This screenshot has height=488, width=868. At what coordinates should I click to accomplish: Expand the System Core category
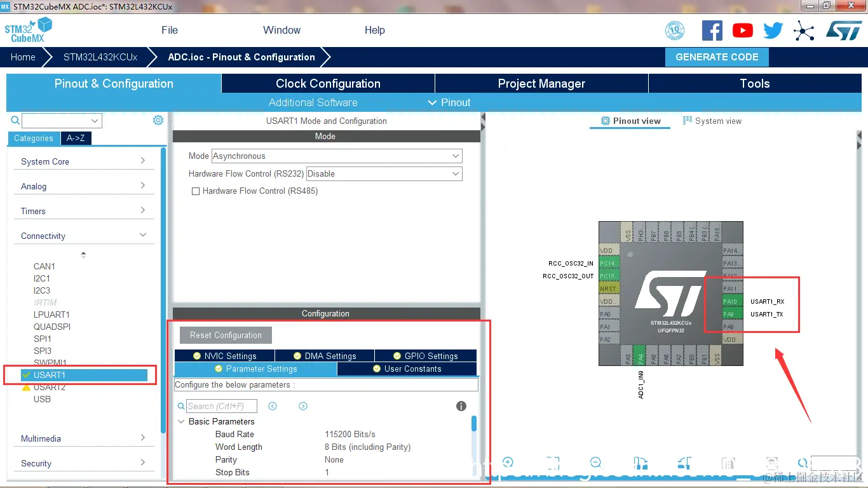(84, 161)
